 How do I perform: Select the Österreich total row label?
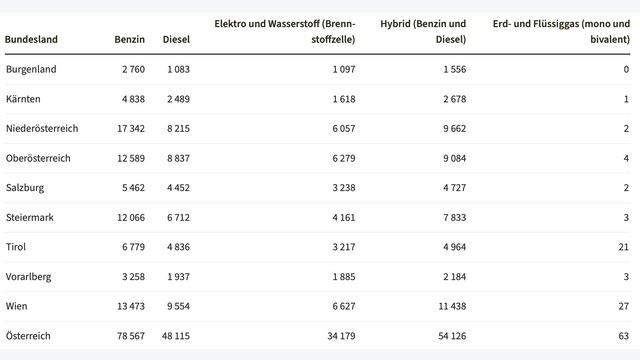point(28,336)
